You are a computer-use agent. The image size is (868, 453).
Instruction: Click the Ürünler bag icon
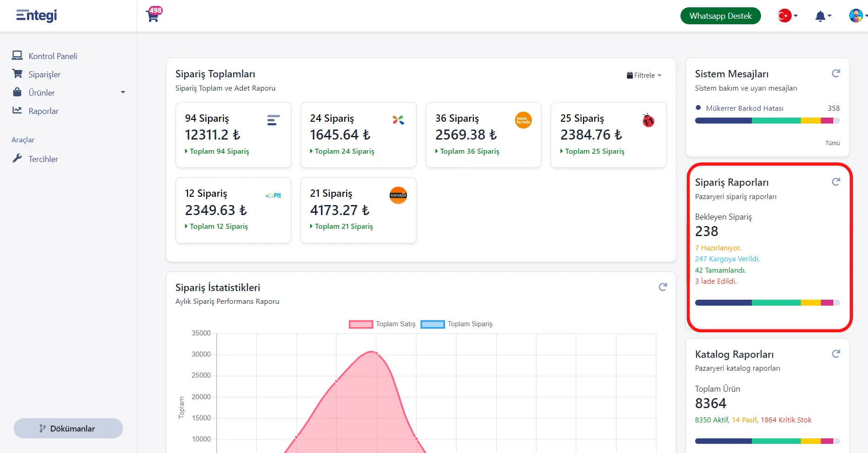tap(17, 92)
